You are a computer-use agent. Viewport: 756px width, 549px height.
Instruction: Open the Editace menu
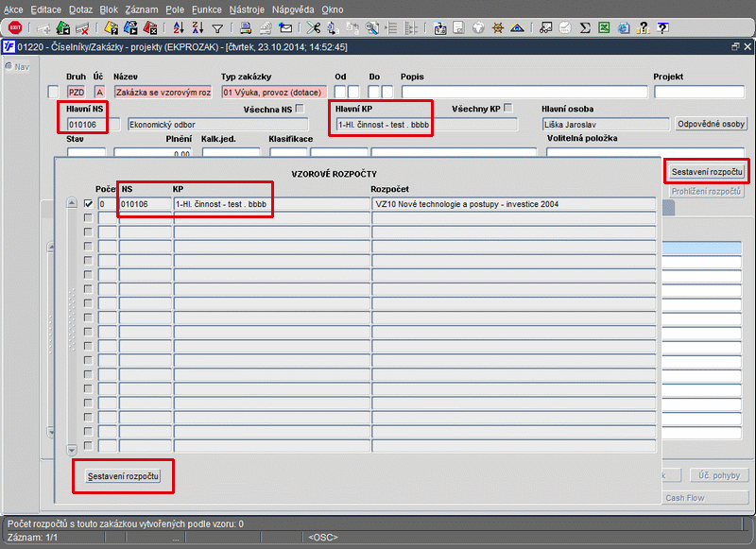point(45,9)
